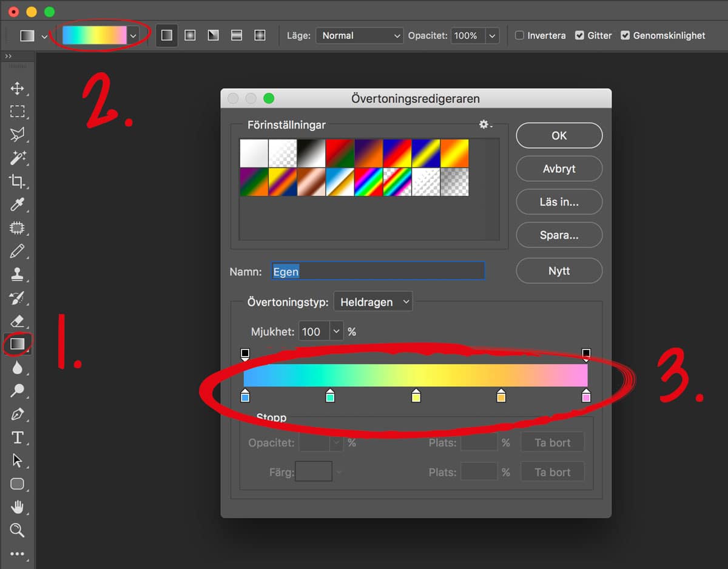Open the Mjukhet value dropdown arrow
The height and width of the screenshot is (569, 728).
pyautogui.click(x=336, y=332)
